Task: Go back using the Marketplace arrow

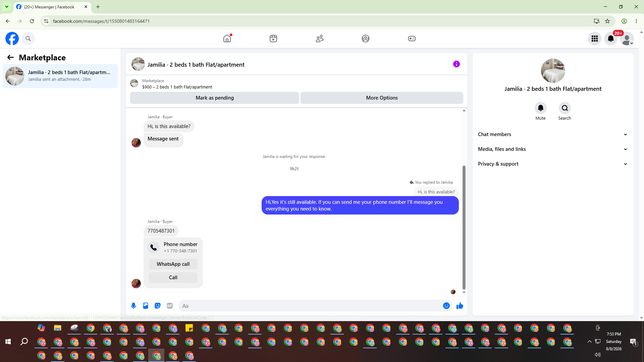Action: (x=10, y=58)
